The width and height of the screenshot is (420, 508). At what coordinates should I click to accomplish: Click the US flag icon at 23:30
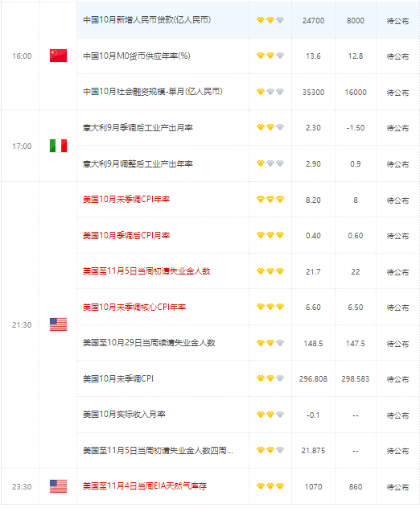pyautogui.click(x=58, y=486)
